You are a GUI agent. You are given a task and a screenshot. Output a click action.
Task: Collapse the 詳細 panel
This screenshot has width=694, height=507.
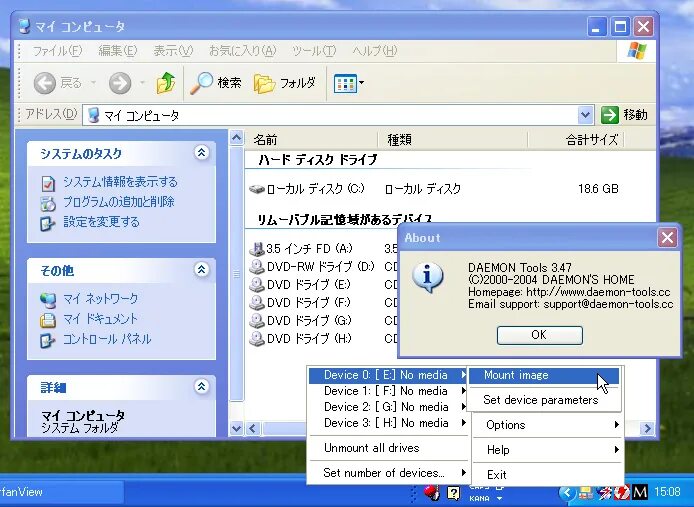tap(201, 387)
